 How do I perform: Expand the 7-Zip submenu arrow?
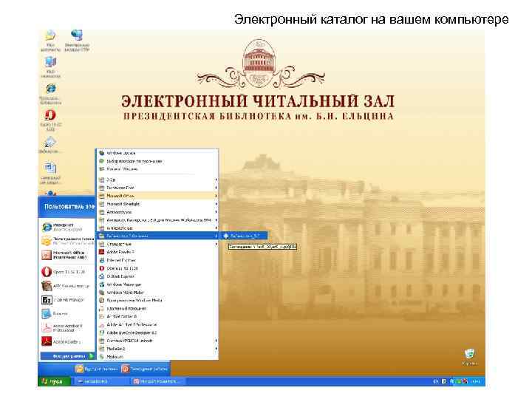pos(216,180)
